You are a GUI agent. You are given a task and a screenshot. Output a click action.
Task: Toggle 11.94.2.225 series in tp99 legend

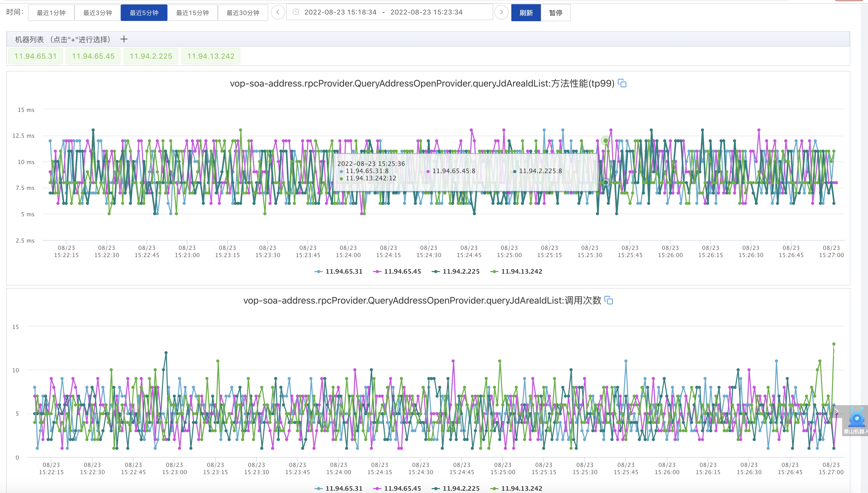click(455, 272)
